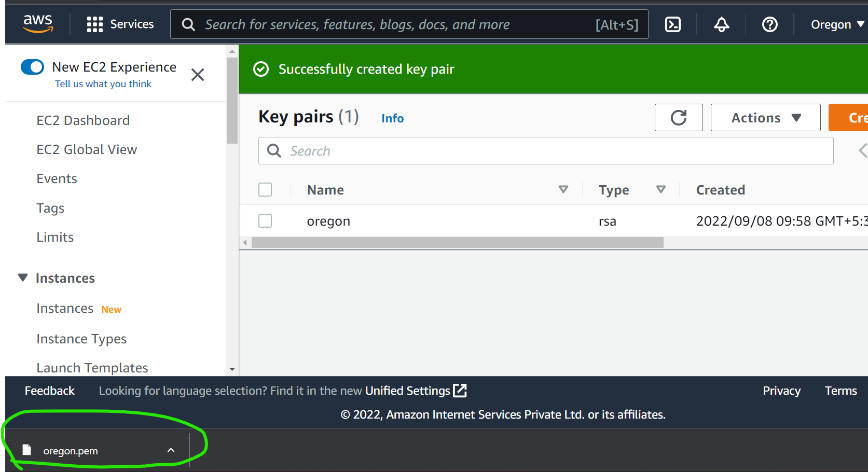
Task: Open the Oregon region dropdown
Action: click(x=837, y=24)
